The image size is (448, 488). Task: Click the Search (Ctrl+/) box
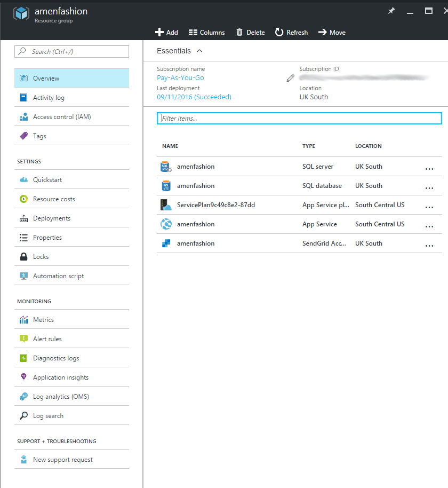(71, 52)
